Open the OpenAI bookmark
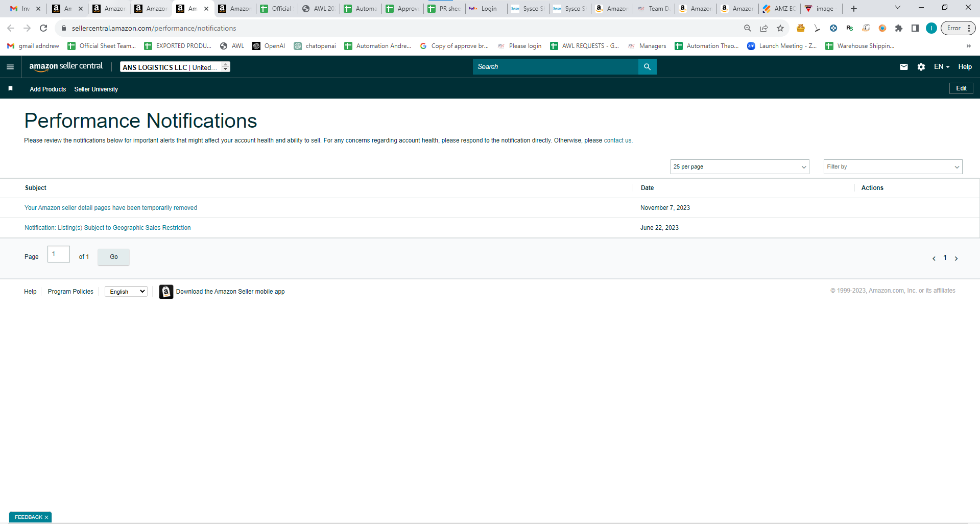980x524 pixels. click(x=269, y=46)
